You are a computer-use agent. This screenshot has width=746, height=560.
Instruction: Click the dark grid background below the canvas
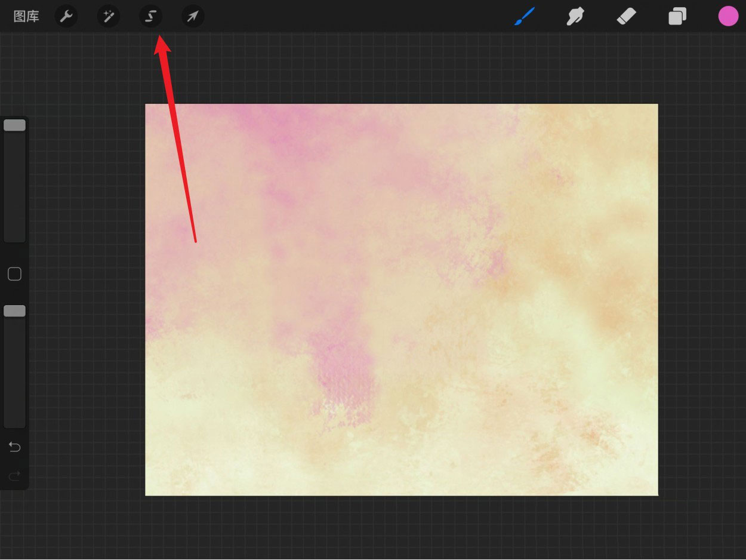pos(400,528)
